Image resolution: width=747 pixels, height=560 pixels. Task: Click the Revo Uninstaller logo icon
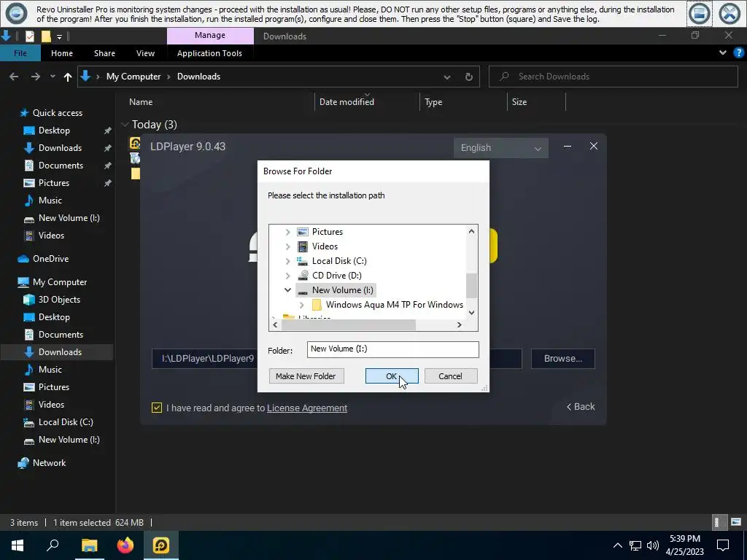pos(16,13)
